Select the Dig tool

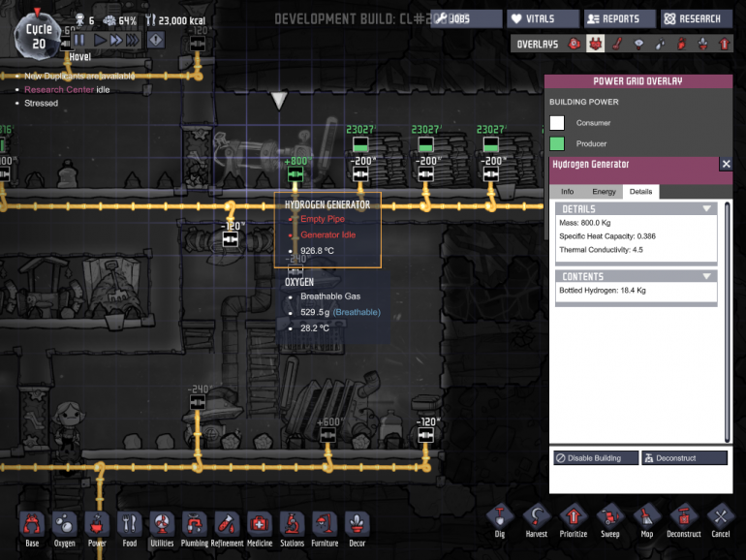click(x=500, y=520)
